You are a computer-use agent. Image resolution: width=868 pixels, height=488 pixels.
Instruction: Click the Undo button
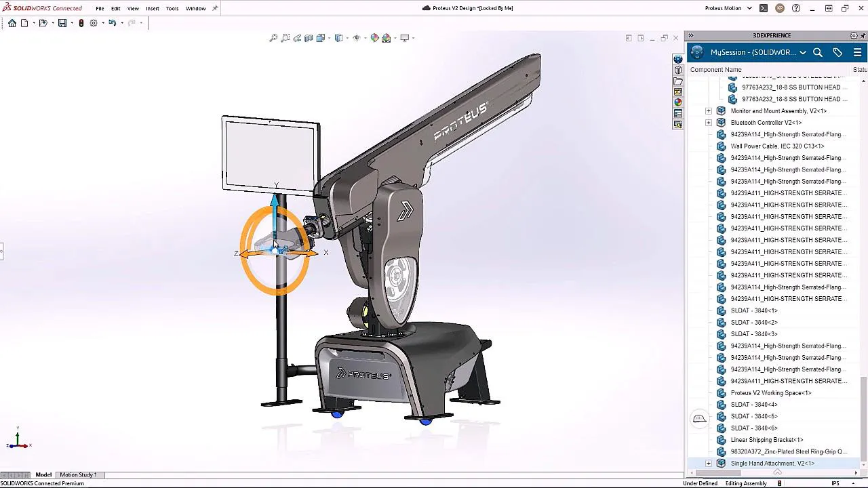[112, 23]
